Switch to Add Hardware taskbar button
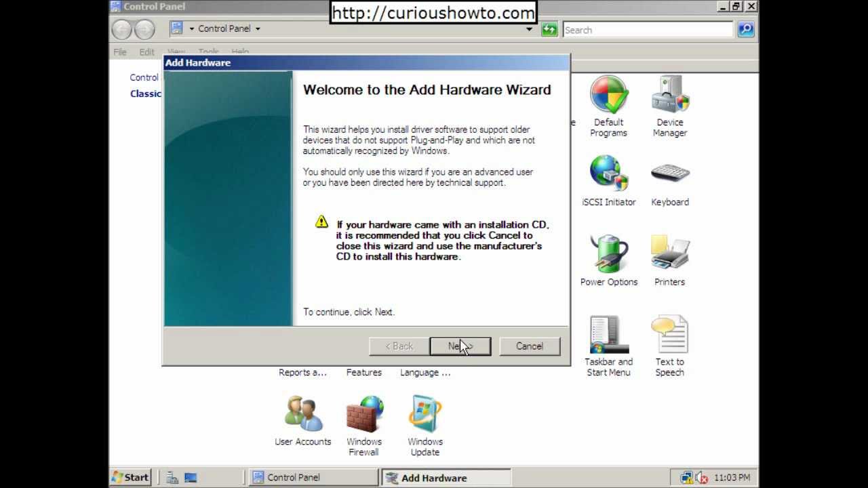This screenshot has width=868, height=488. (x=446, y=477)
